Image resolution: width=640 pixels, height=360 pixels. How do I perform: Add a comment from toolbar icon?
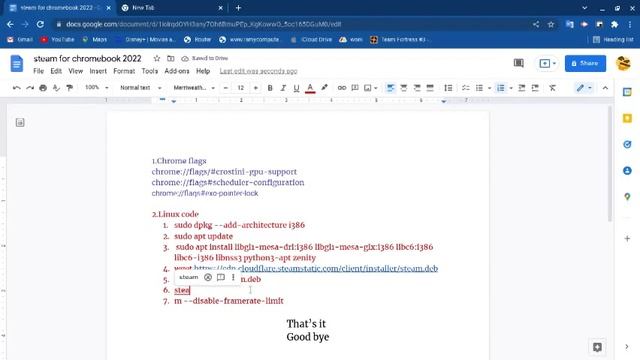[355, 88]
